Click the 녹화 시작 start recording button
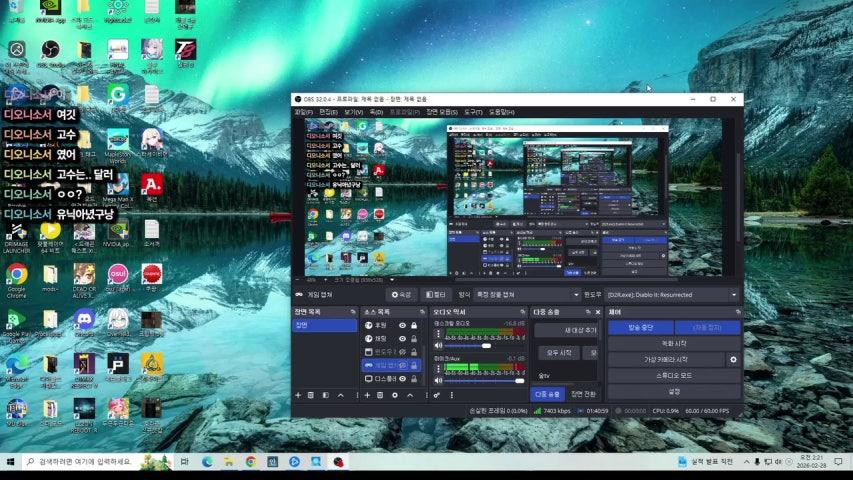Viewport: 853px width, 480px height. 674,343
